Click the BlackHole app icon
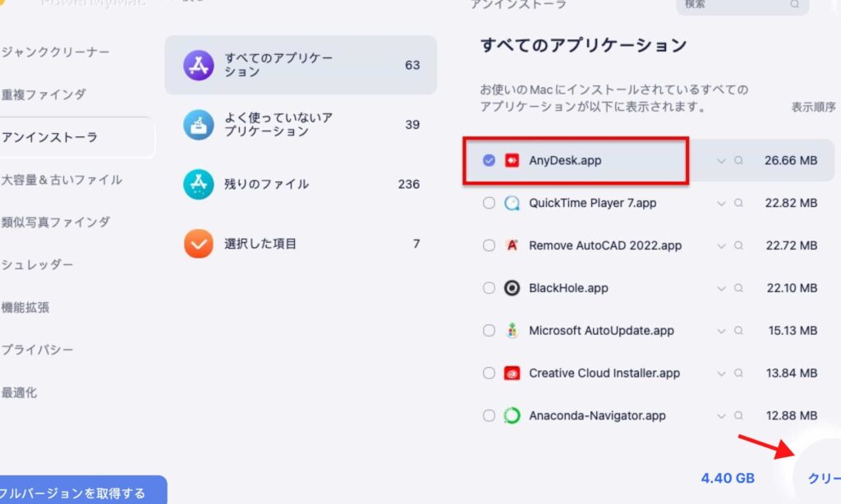Image resolution: width=841 pixels, height=504 pixels. (512, 288)
